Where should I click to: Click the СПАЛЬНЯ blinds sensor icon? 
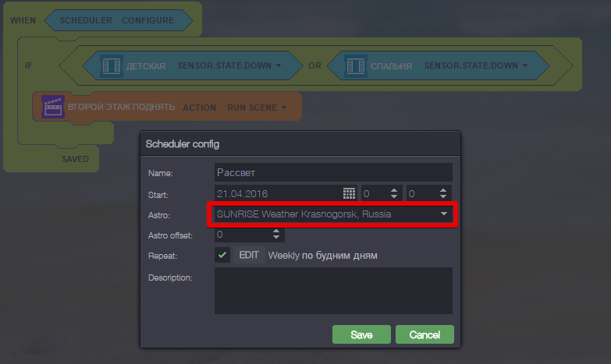(x=357, y=65)
